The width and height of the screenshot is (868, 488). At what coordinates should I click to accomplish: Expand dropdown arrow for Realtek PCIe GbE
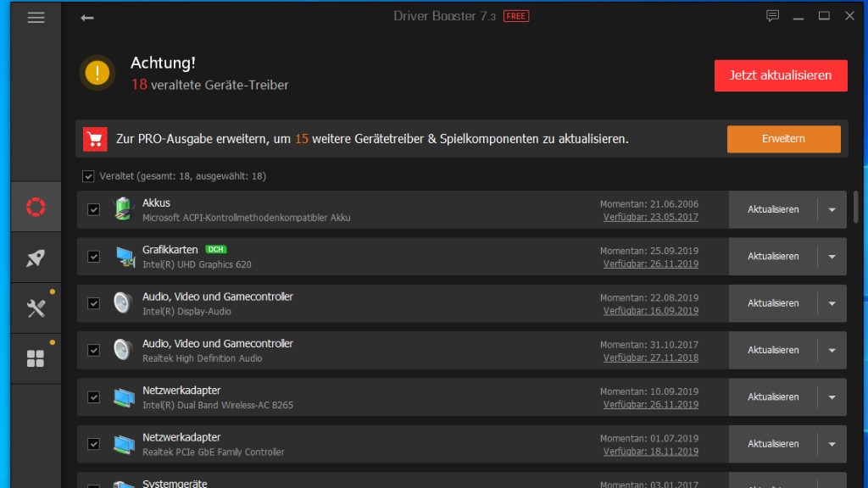[x=832, y=444]
